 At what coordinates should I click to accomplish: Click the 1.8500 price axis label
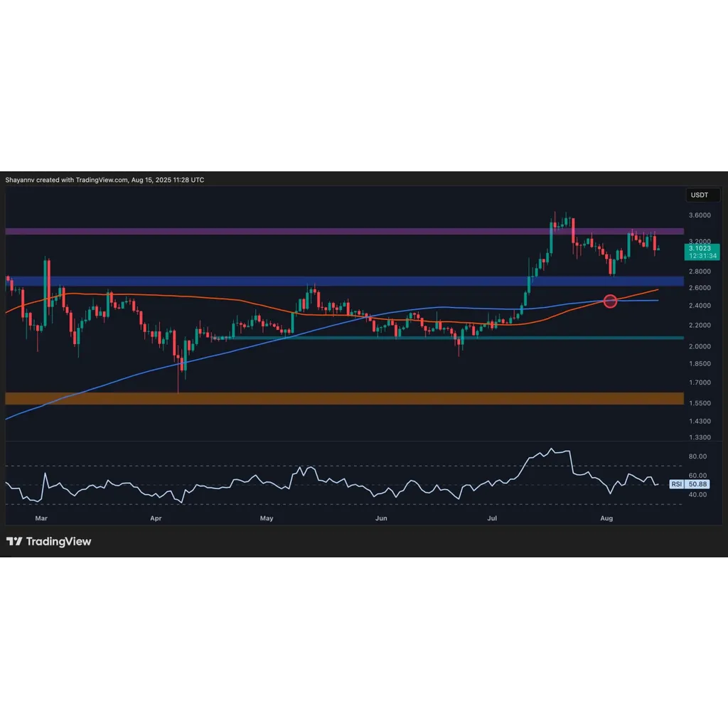700,363
